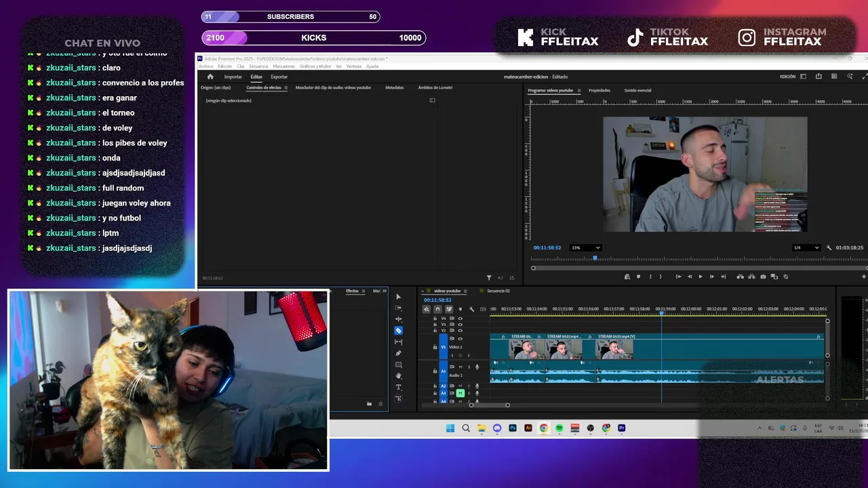Open the Secuencia menu
Screen dimensions: 868x488
click(258, 66)
